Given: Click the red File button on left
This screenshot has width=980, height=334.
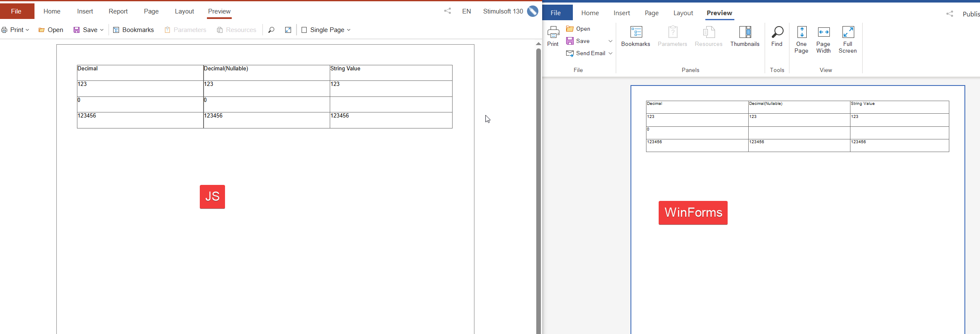Looking at the screenshot, I should 16,11.
